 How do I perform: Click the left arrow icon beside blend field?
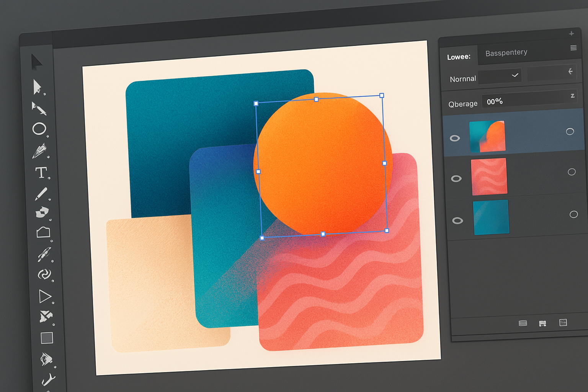coord(570,71)
